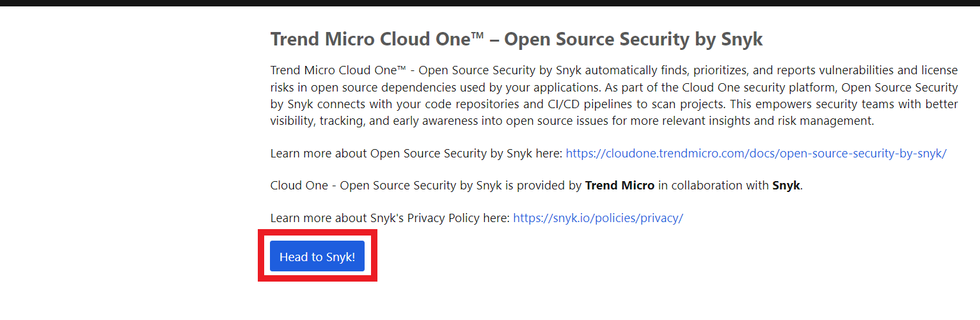980x320 pixels.
Task: Click the Trend Micro Cloud One page heading
Action: coord(517,39)
